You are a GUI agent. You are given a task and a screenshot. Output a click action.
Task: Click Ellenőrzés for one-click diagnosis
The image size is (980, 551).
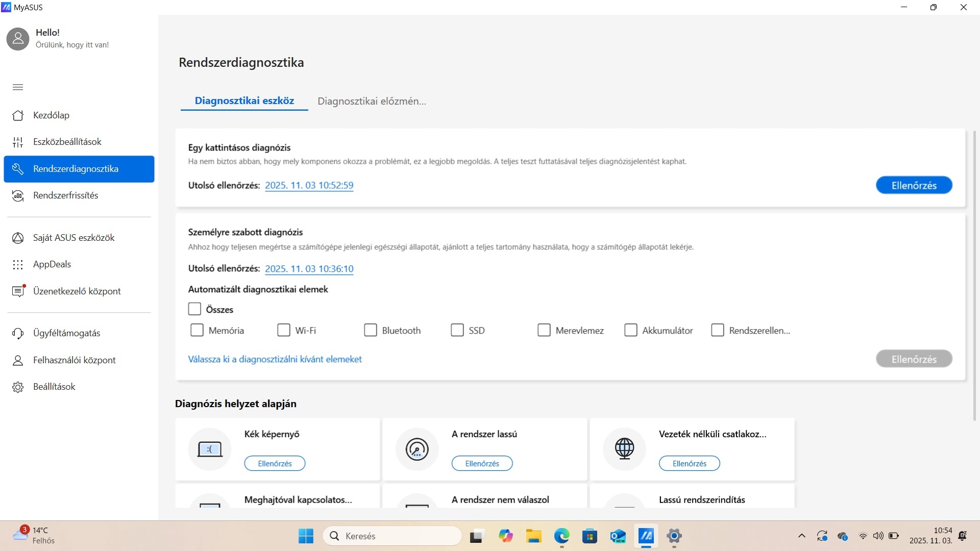[914, 185]
